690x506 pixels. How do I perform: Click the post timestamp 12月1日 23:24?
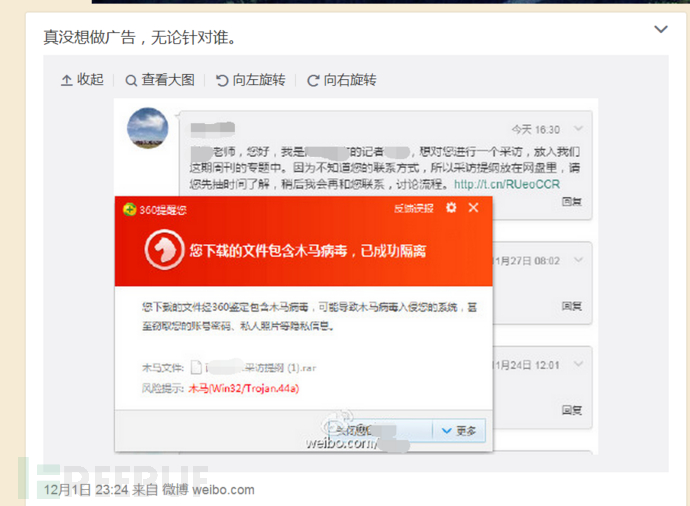[x=86, y=490]
